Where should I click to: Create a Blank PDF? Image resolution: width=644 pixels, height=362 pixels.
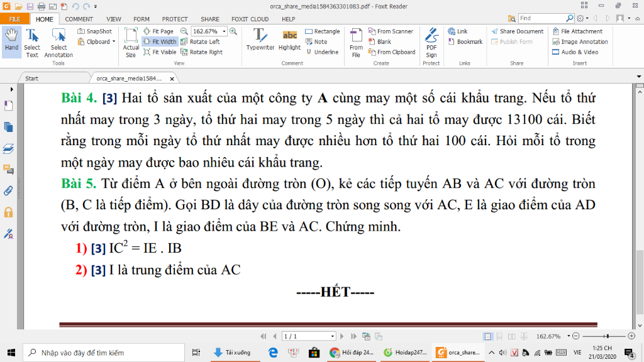379,41
